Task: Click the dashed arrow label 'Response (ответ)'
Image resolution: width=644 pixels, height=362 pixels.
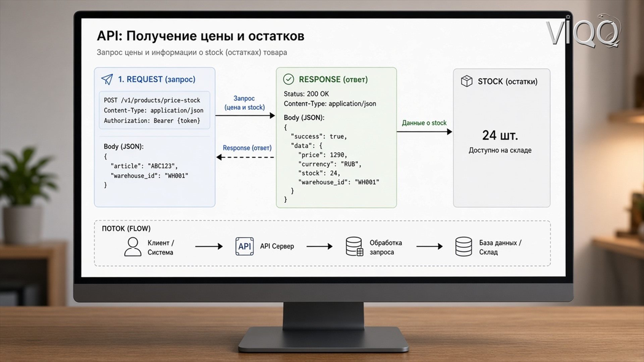Action: [247, 148]
